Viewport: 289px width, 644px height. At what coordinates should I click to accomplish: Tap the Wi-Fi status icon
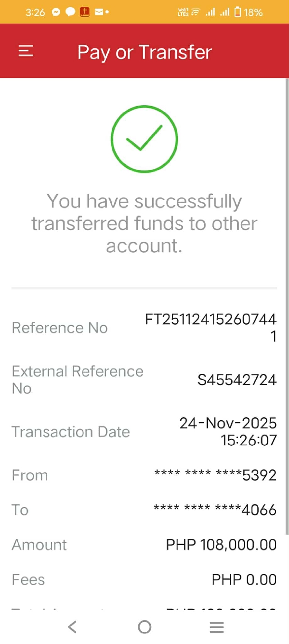click(x=195, y=12)
